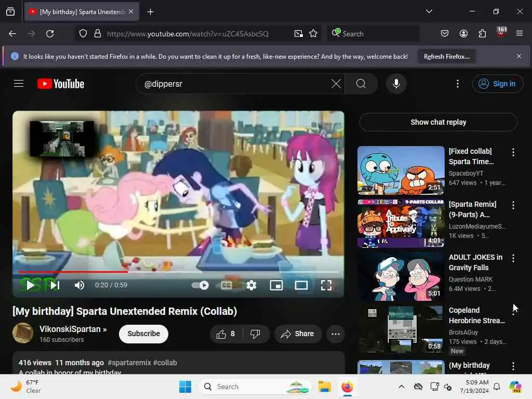The height and width of the screenshot is (399, 532).
Task: Switch to theater mode
Action: pos(301,285)
